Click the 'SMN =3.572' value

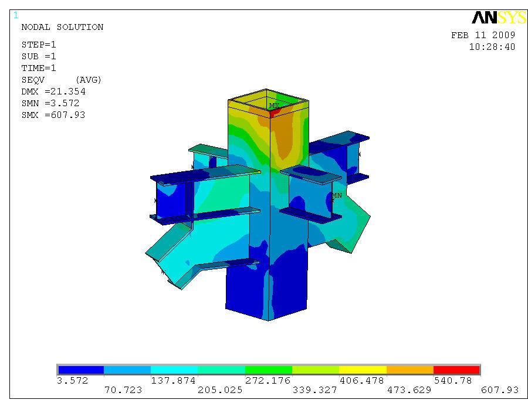(x=50, y=103)
